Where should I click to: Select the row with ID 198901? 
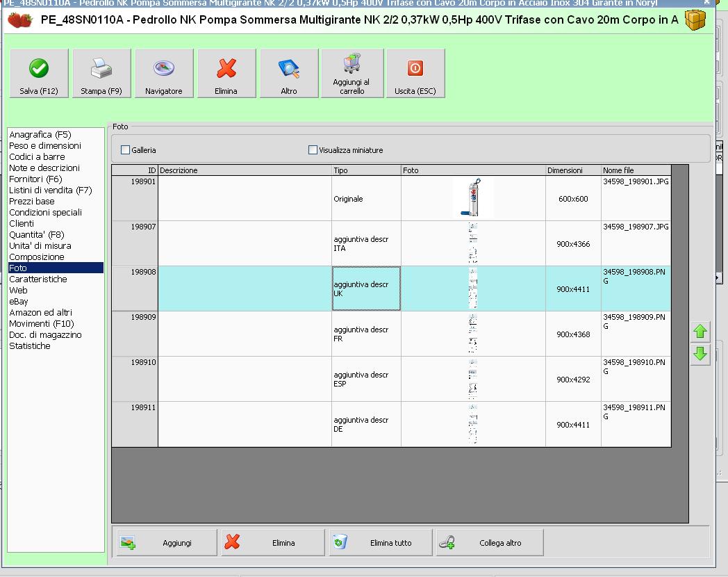135,198
